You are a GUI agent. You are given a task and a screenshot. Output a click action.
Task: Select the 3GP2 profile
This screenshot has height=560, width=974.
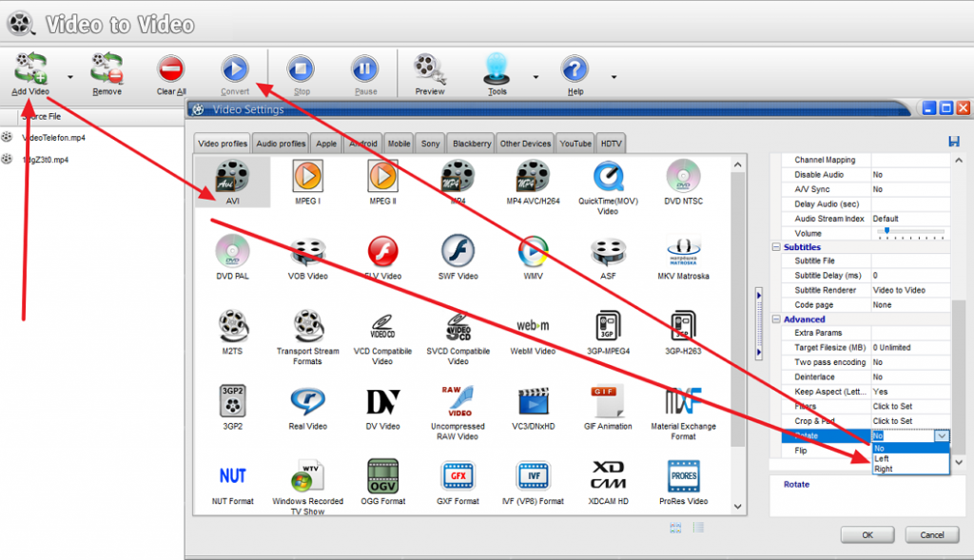click(232, 407)
